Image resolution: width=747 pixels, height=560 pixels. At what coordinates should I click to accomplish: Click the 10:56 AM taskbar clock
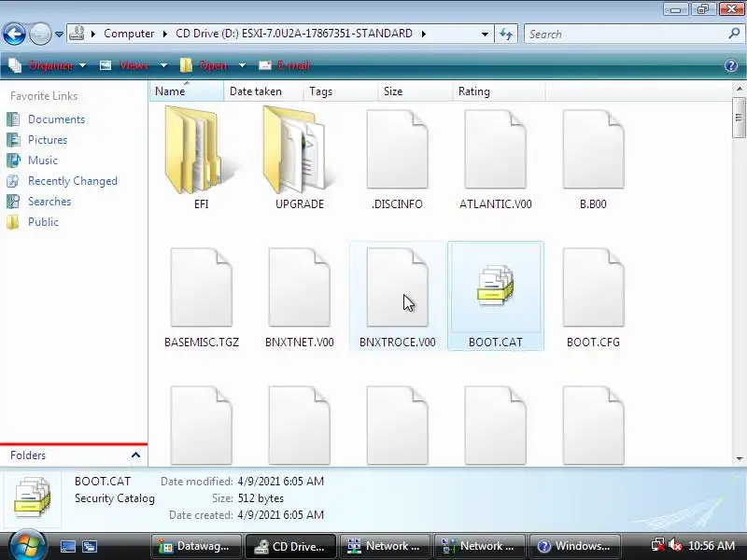[x=712, y=546]
